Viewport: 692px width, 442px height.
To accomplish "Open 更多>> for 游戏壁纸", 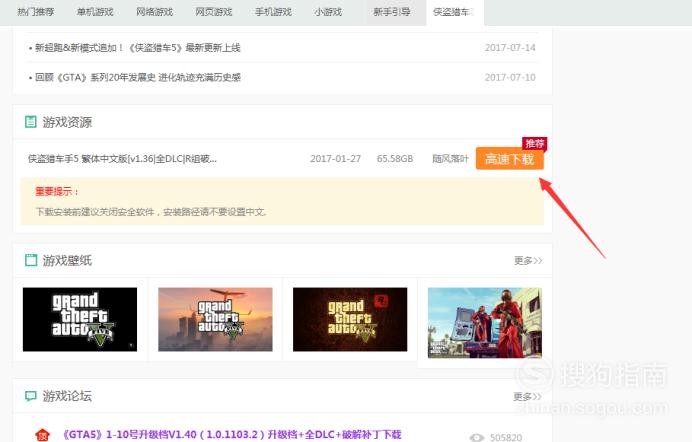I will click(x=528, y=261).
